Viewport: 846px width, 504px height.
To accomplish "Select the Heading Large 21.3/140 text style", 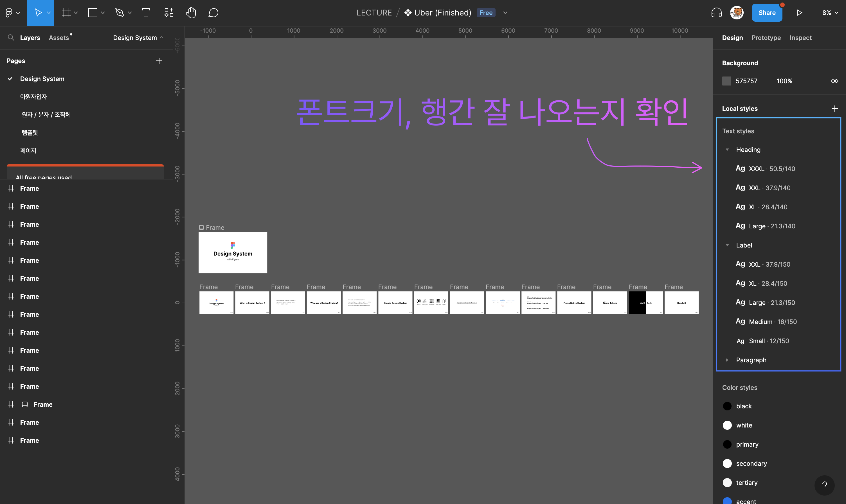I will pos(765,226).
